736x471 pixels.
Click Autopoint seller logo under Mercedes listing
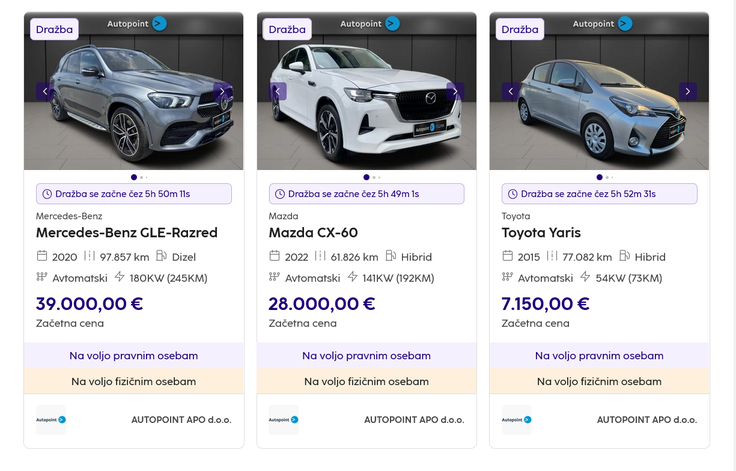point(51,420)
